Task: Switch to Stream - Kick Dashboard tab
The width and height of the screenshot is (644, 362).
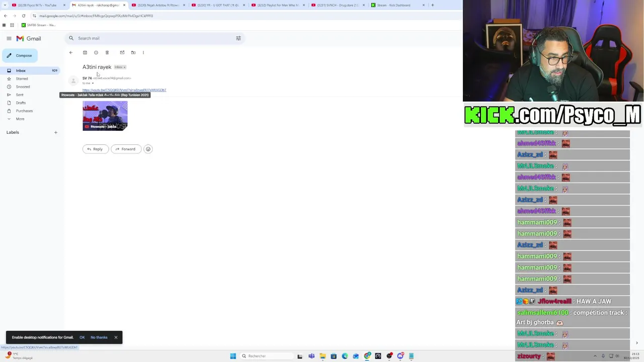Action: point(398,5)
